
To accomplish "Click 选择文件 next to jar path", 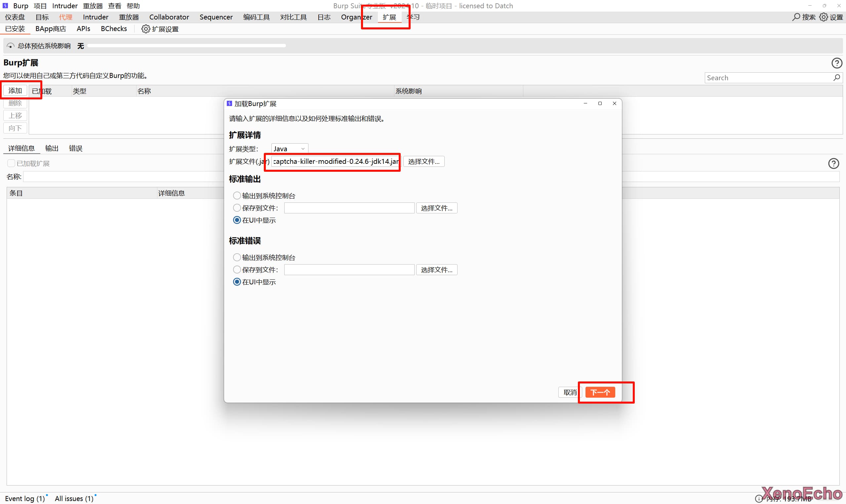I will tap(423, 162).
